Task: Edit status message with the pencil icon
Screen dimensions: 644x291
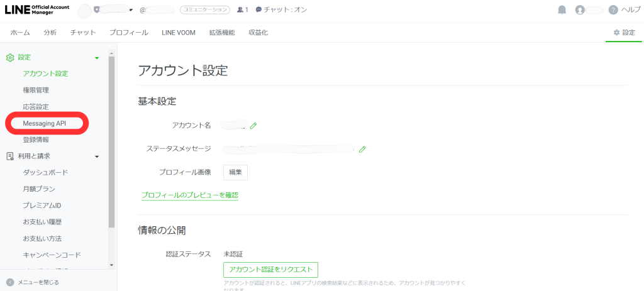Action: (x=362, y=149)
